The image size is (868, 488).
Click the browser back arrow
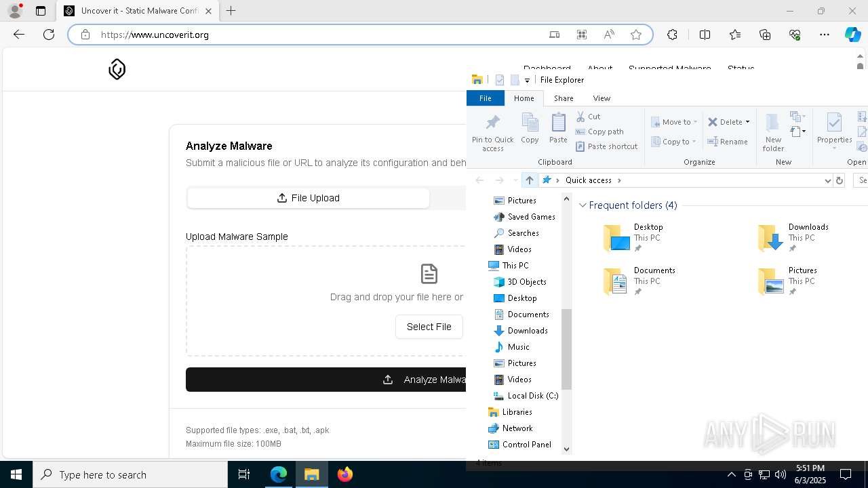coord(19,35)
